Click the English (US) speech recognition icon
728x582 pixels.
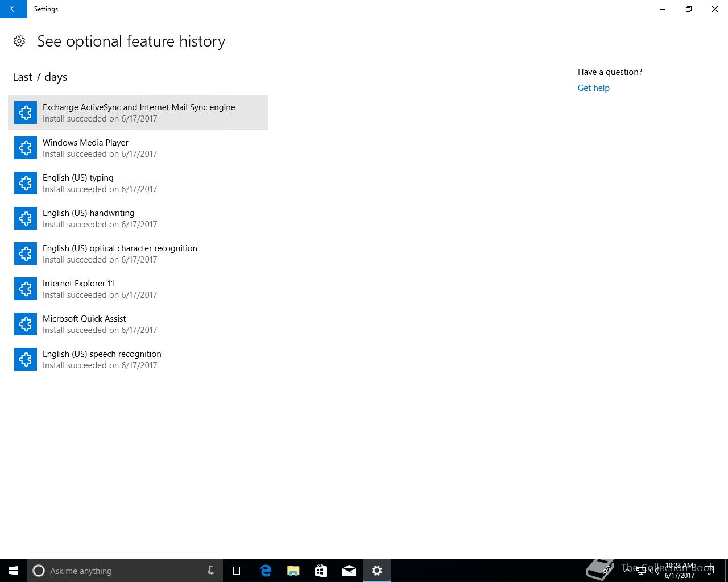(x=26, y=359)
